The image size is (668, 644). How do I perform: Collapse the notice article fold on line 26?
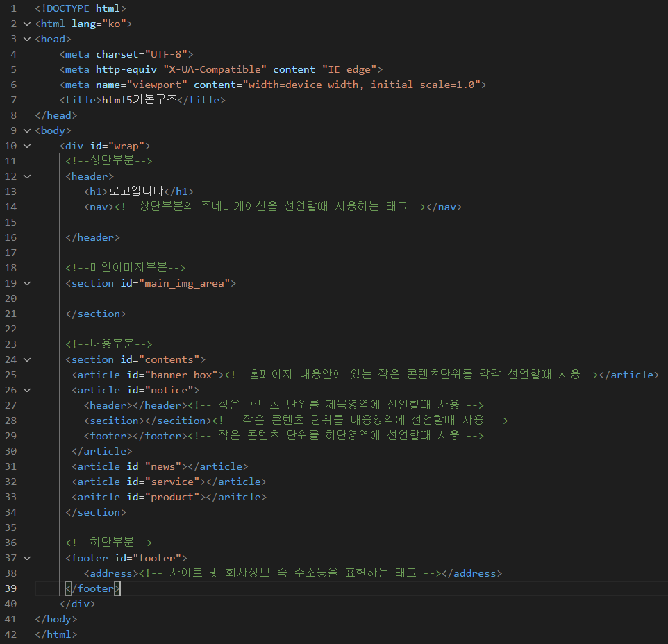(27, 390)
